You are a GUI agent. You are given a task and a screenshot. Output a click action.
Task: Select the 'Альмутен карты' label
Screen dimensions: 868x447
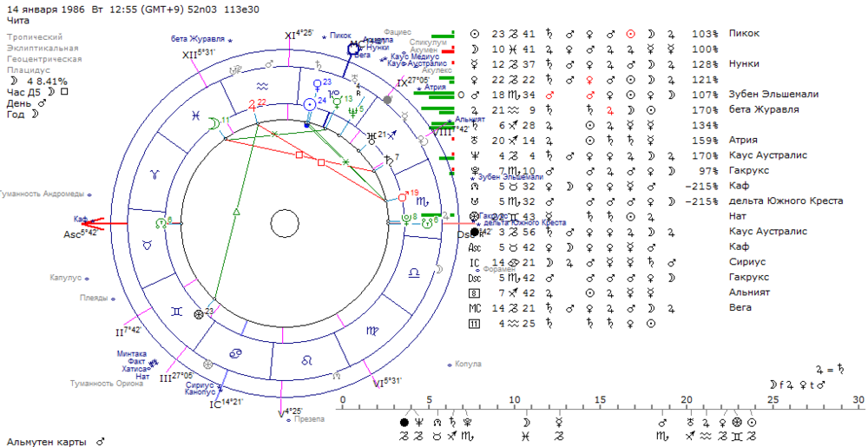point(47,442)
